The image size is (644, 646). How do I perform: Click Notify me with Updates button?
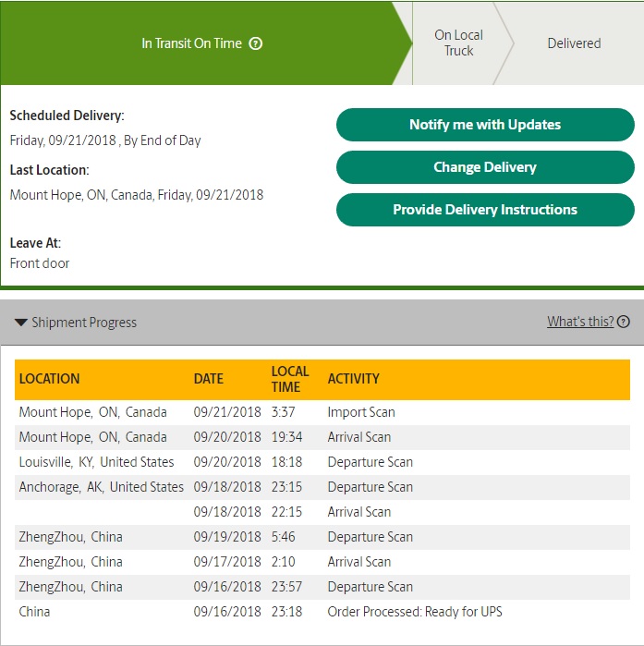485,125
